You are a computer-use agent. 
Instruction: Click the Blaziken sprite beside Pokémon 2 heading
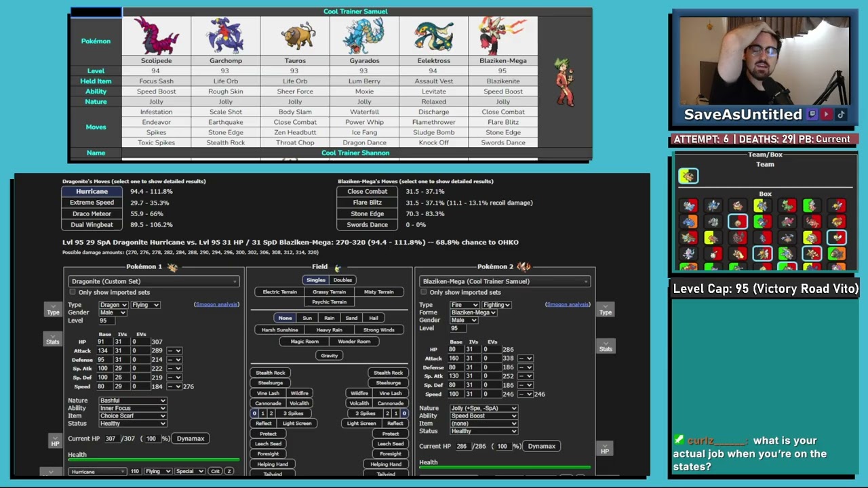point(524,267)
